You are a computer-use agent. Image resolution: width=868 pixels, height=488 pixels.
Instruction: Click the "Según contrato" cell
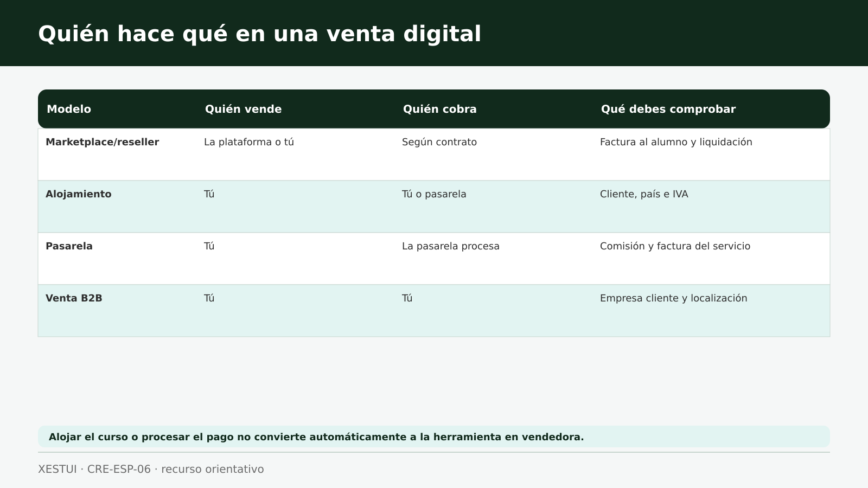[439, 142]
